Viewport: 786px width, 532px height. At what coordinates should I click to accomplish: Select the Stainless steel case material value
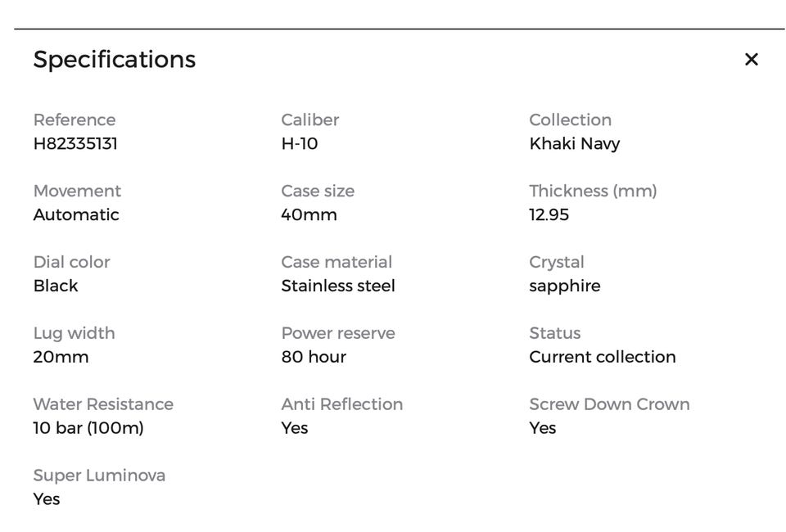(x=337, y=286)
